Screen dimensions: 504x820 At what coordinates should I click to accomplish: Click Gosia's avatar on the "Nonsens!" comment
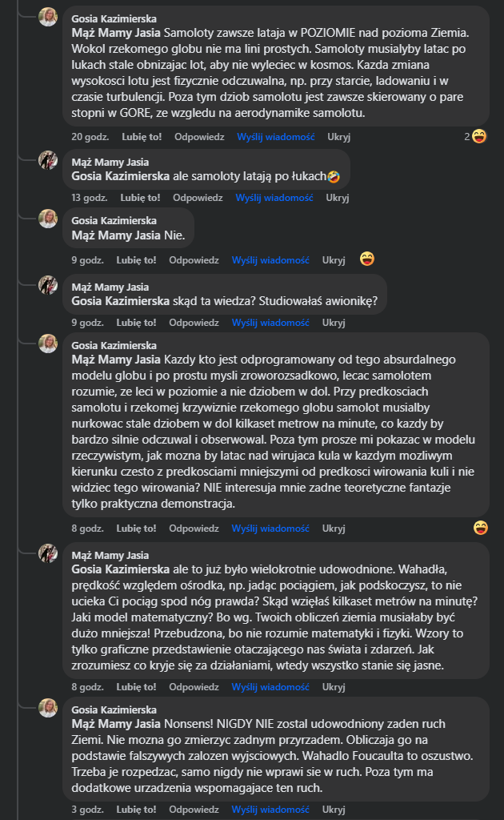pos(48,709)
